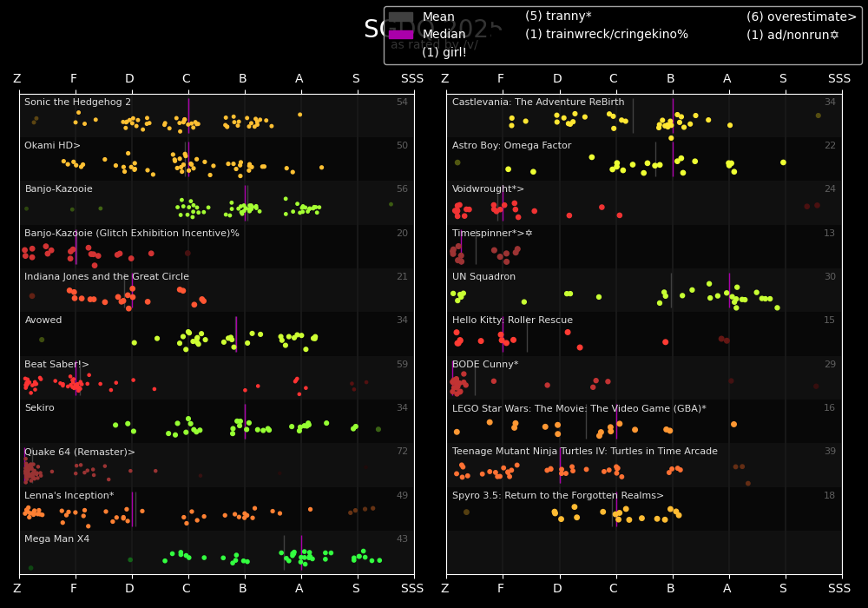Viewport: 868px width, 608px height.
Task: Click the "SSS" label below the right chart
Action: [839, 588]
